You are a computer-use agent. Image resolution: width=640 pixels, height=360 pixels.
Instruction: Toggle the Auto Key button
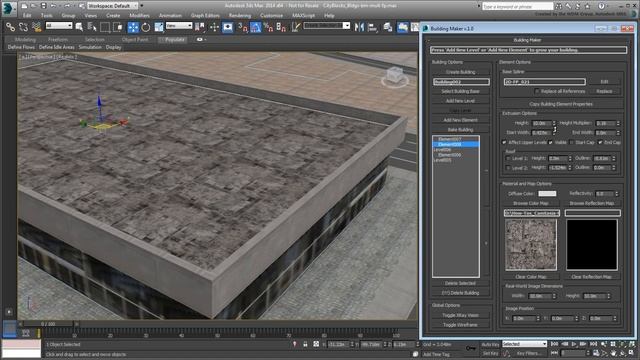[490, 344]
